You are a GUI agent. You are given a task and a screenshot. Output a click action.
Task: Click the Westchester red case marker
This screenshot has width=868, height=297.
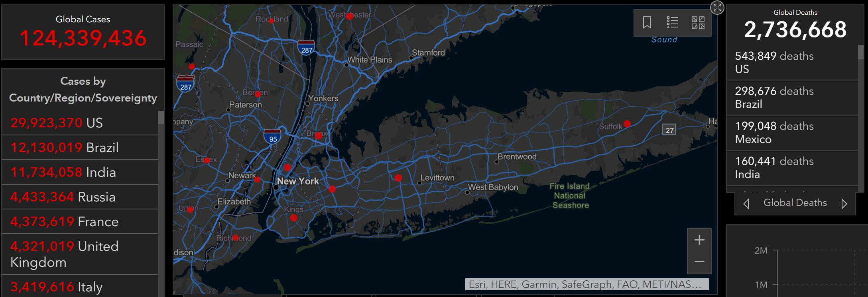pyautogui.click(x=350, y=16)
